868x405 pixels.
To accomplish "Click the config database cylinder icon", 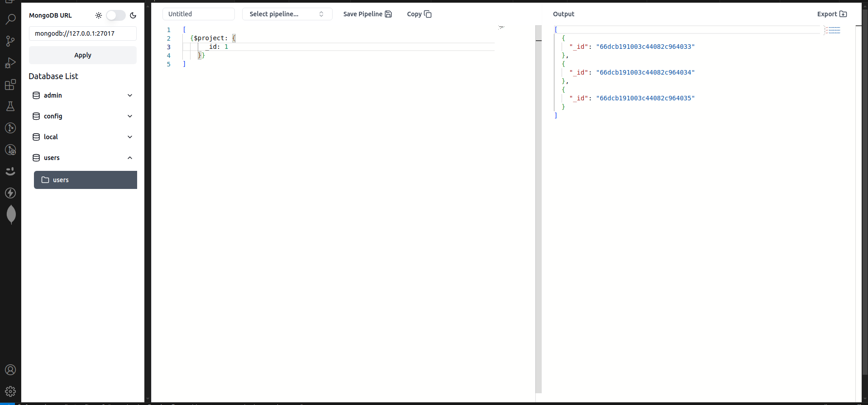I will pos(36,116).
